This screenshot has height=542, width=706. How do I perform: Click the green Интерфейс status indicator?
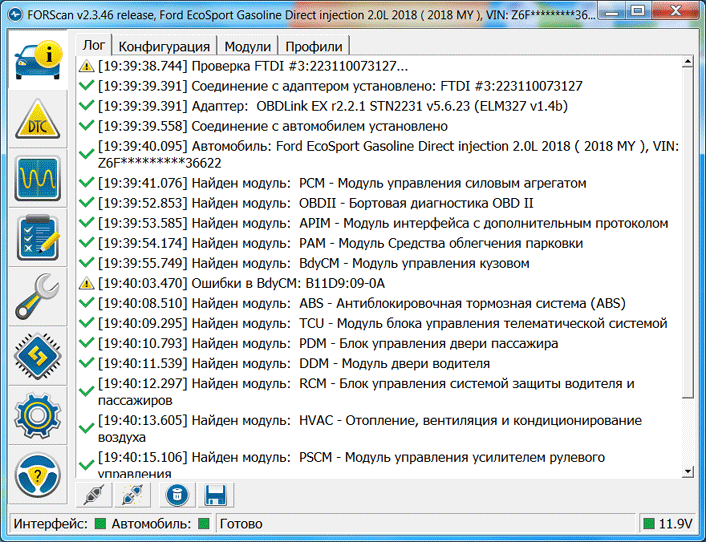100,523
